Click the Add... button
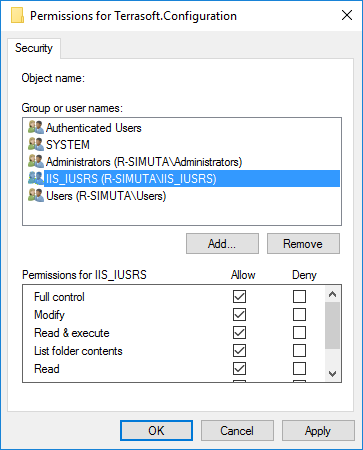Image resolution: width=363 pixels, height=450 pixels. coord(222,244)
